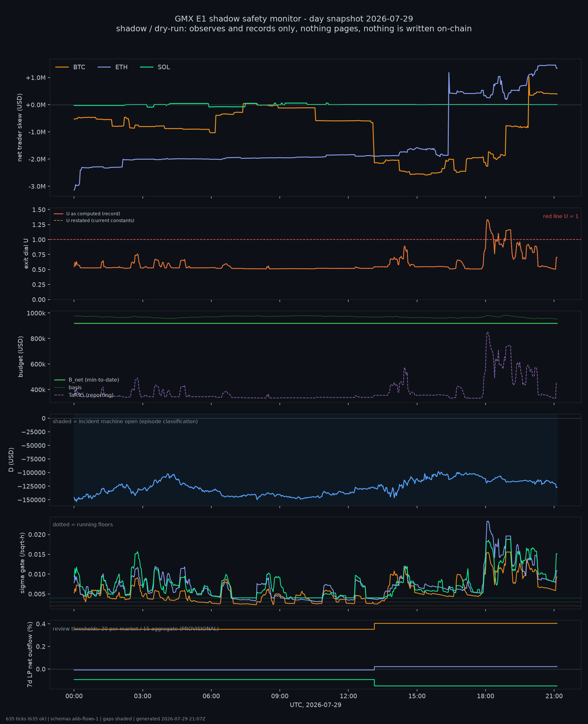Click the 'net trader skew (USD)' axis label
The image size is (588, 724).
[20, 127]
